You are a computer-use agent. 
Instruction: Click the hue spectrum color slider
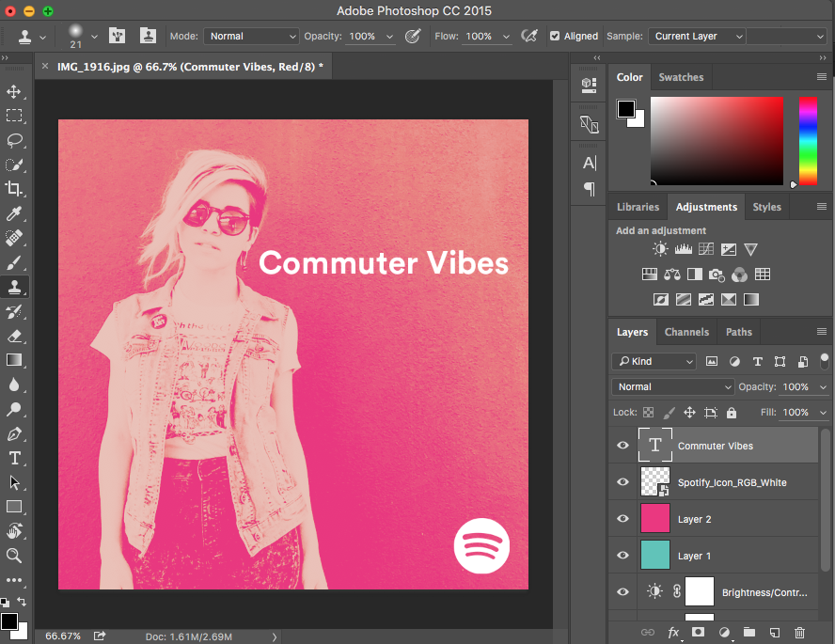coord(808,141)
